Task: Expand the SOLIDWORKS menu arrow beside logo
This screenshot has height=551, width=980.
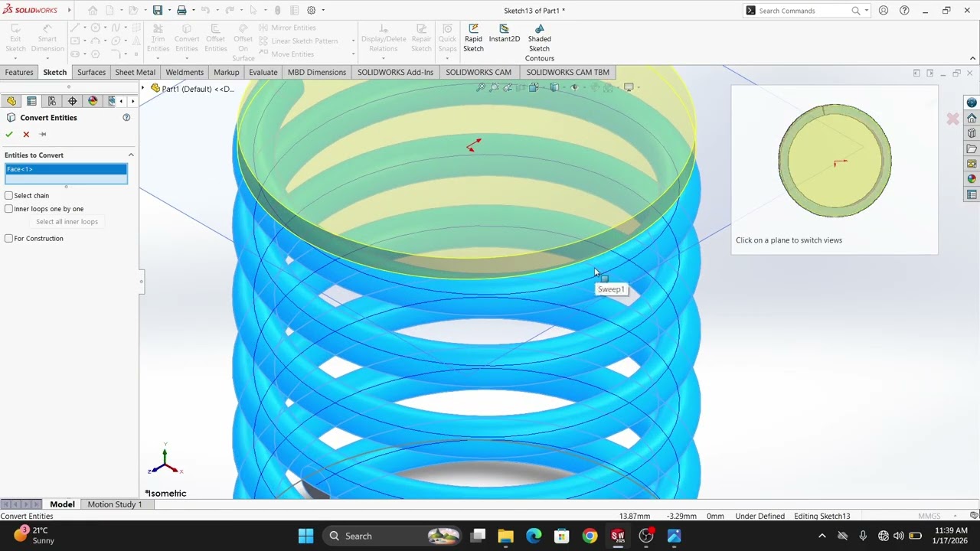Action: (x=69, y=11)
